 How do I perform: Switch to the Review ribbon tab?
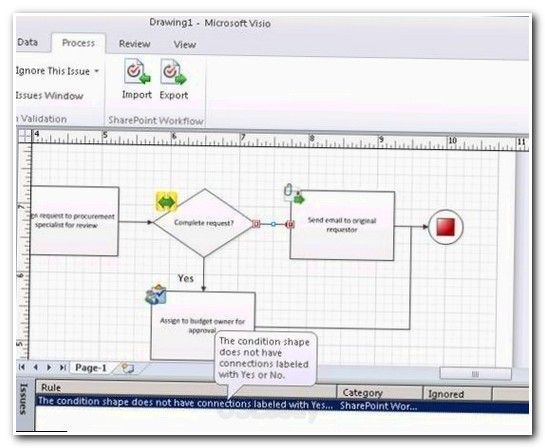click(135, 44)
